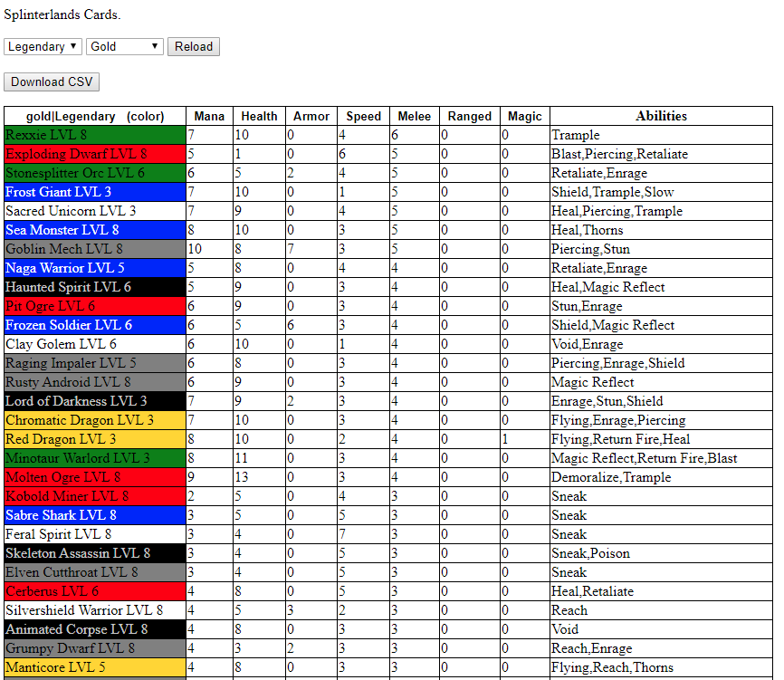This screenshot has height=680, width=784.
Task: Select the Sabre Shark LVL 8 cell
Action: tap(95, 515)
